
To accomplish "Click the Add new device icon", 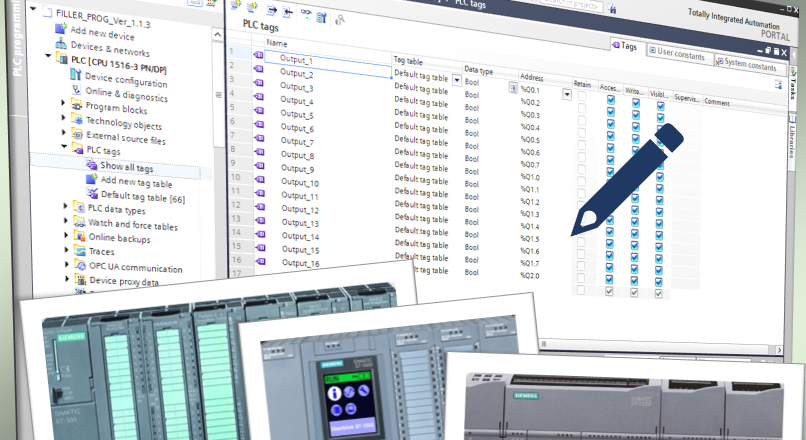I will pos(59,30).
